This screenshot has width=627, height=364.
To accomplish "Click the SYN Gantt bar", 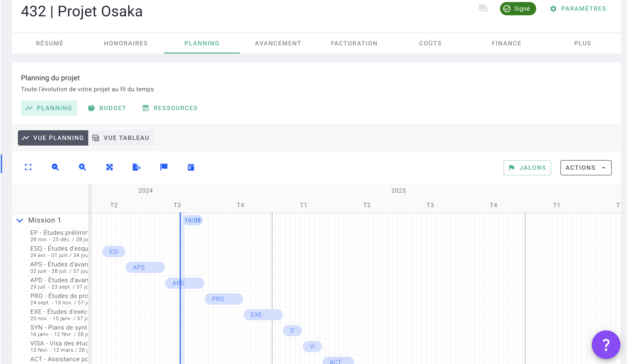I will click(x=292, y=331).
